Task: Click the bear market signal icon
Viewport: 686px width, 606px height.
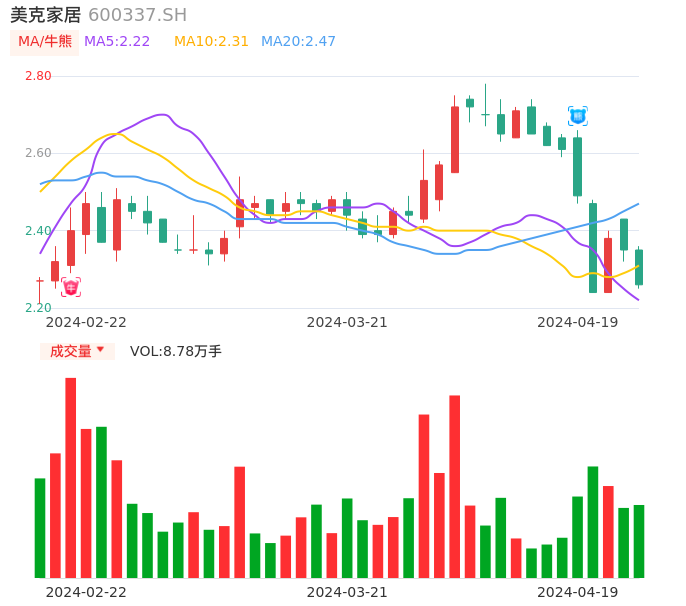Action: (x=578, y=116)
